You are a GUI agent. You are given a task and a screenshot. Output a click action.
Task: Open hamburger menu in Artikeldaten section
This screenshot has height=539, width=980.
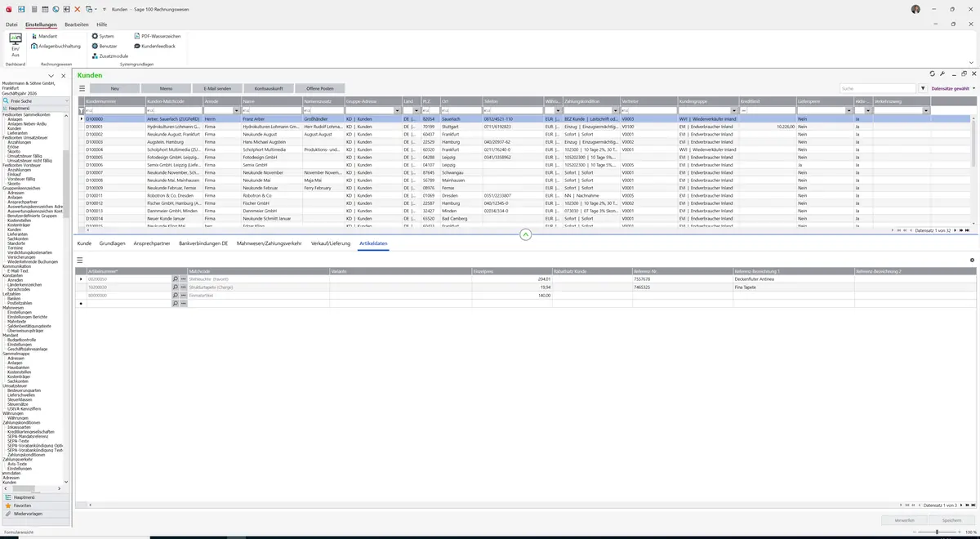point(80,260)
